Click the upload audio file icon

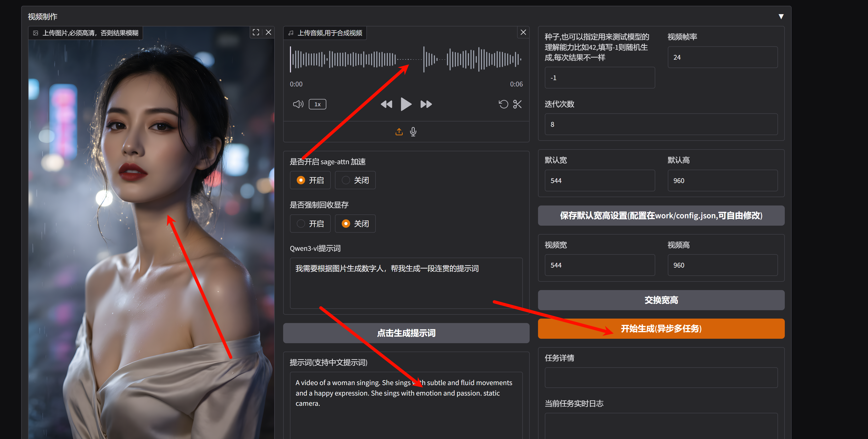[399, 131]
